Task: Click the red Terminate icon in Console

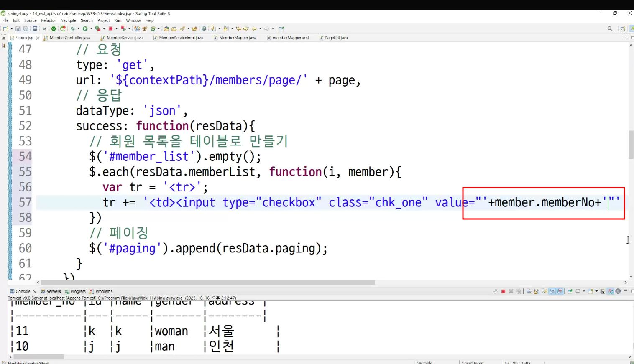Action: point(504,291)
